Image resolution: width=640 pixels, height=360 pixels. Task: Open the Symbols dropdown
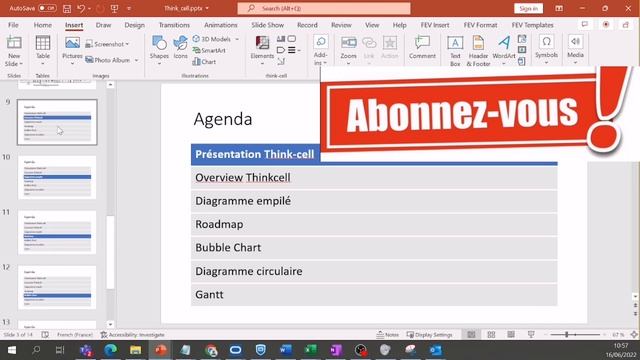coord(546,50)
